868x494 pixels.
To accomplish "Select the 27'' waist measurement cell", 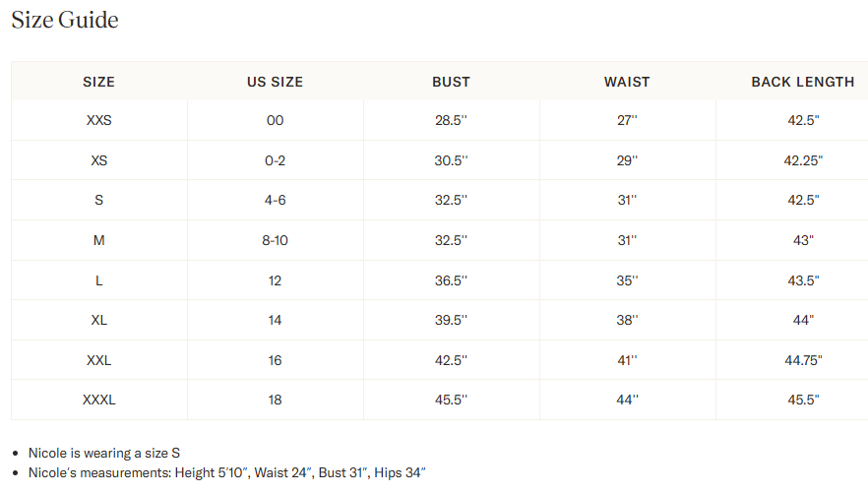I will click(x=627, y=120).
